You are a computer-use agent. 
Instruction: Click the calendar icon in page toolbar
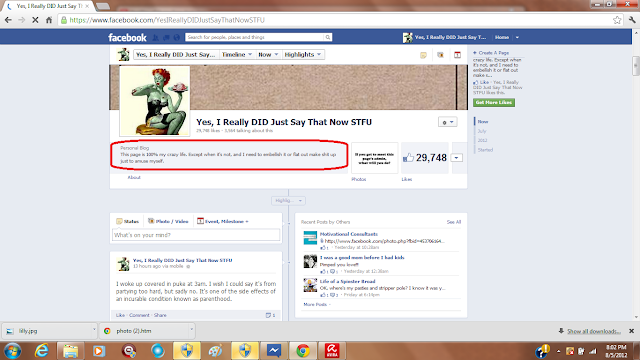(x=458, y=55)
